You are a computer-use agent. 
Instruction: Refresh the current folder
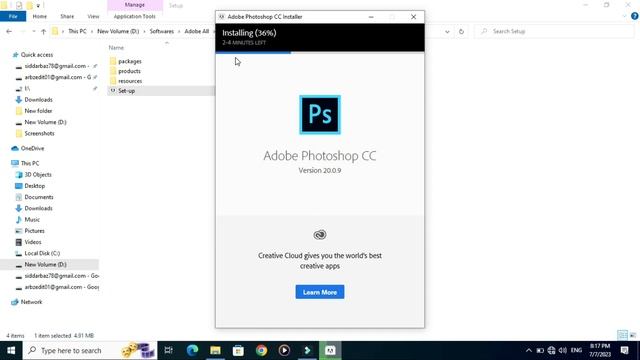tap(461, 31)
